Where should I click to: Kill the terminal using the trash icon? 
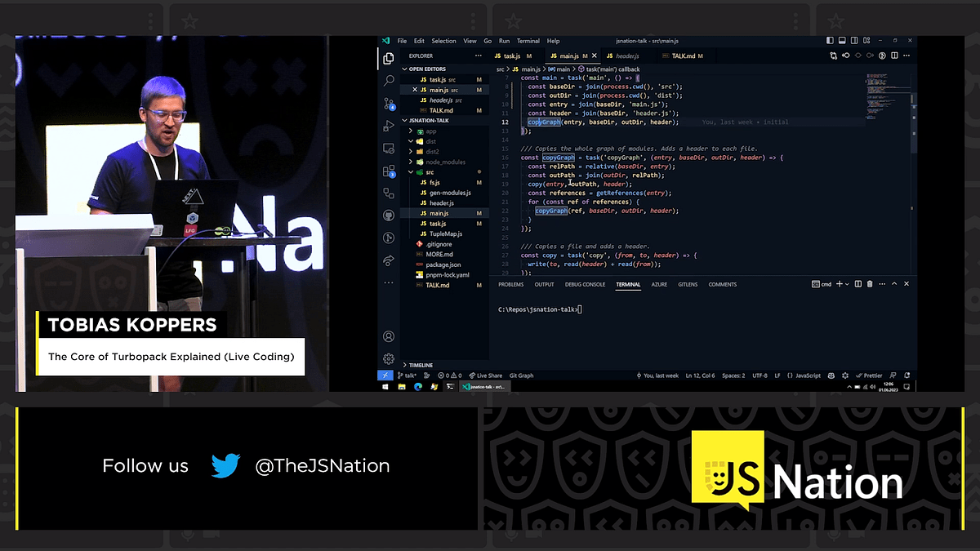[x=870, y=283]
